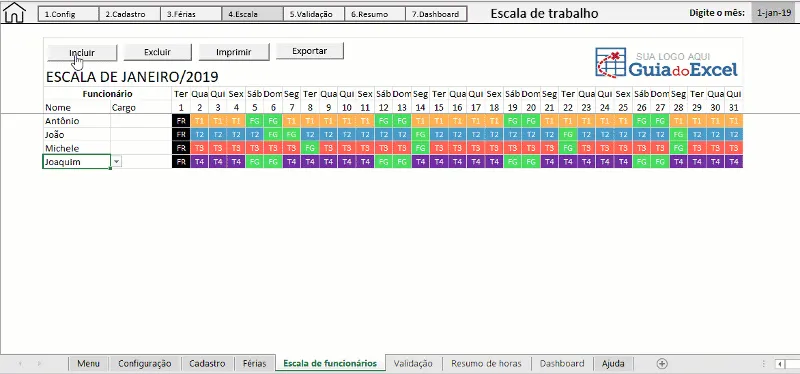Screen dimensions: 800x374
Task: Click the Incluir button
Action: point(82,53)
